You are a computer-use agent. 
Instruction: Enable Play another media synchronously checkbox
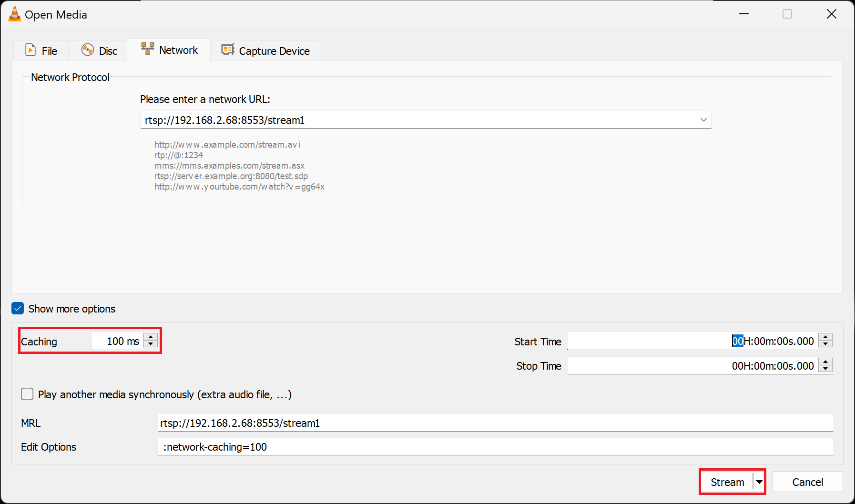click(x=27, y=394)
